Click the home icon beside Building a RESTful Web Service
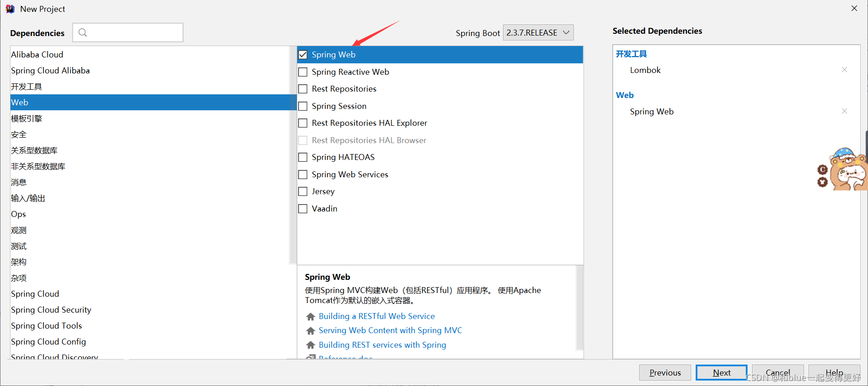Screen dimensions: 868x386 pos(311,316)
